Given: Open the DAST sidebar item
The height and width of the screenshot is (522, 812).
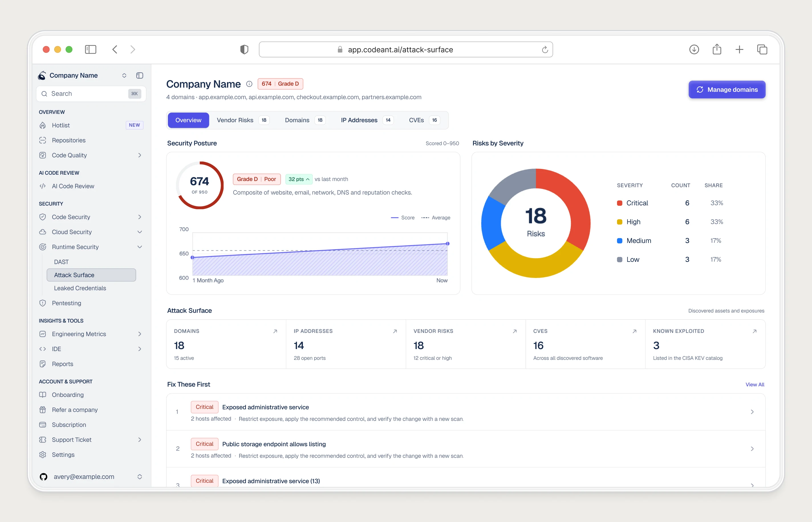Looking at the screenshot, I should (92, 262).
